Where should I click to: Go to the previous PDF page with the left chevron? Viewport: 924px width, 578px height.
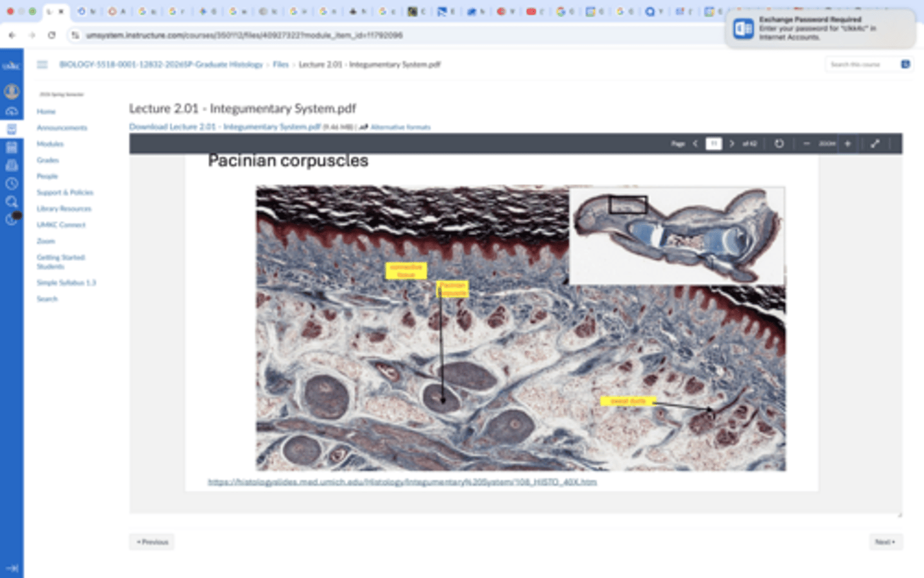click(695, 144)
